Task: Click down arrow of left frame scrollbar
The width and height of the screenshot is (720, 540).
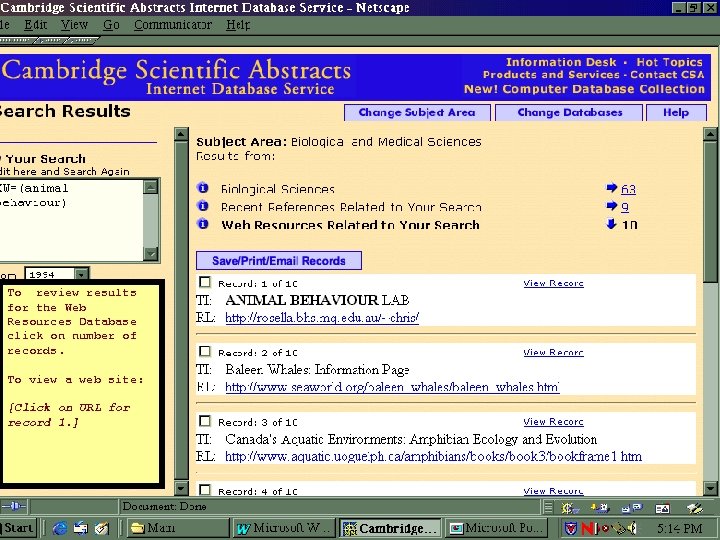Action: click(x=181, y=488)
